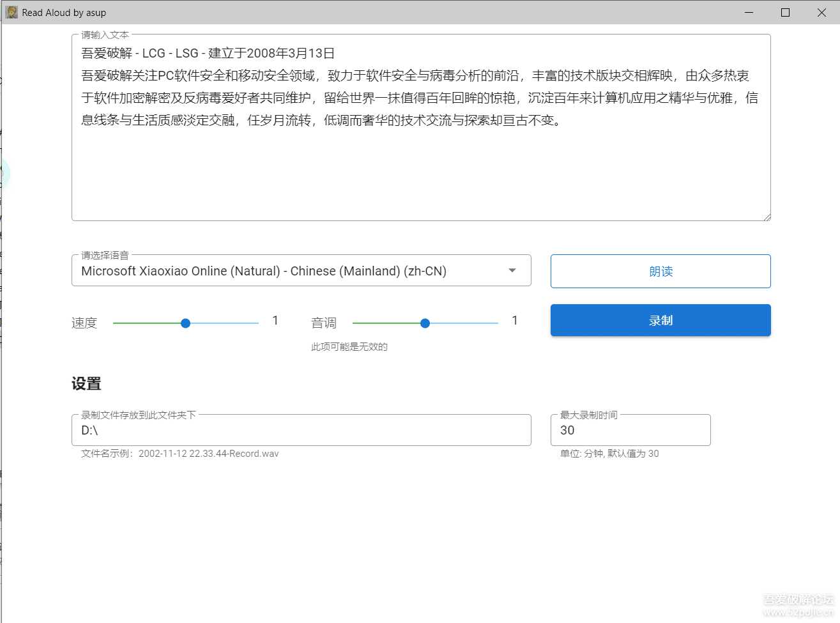Expand the voice selection dropdown arrow
The height and width of the screenshot is (623, 840).
[x=512, y=271]
